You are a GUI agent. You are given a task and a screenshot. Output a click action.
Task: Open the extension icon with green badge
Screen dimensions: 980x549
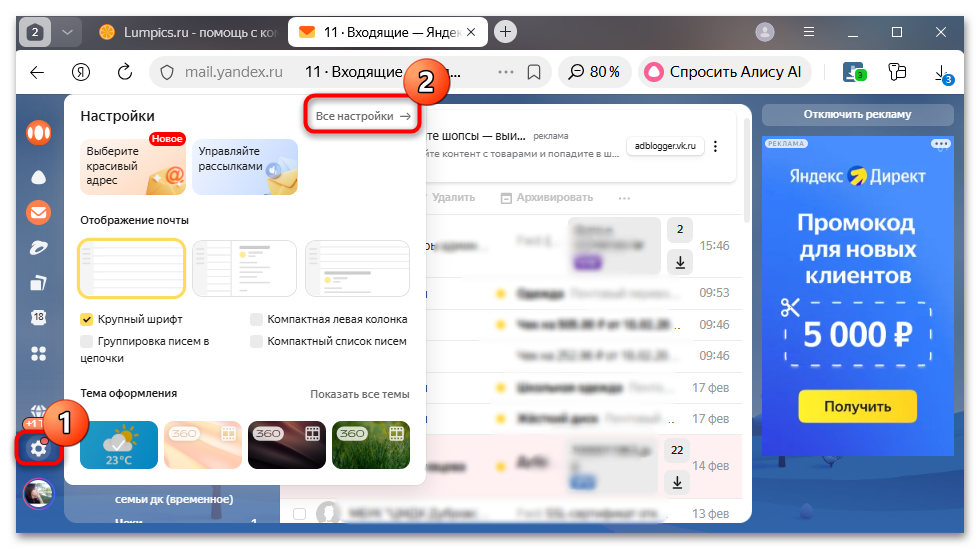tap(853, 72)
